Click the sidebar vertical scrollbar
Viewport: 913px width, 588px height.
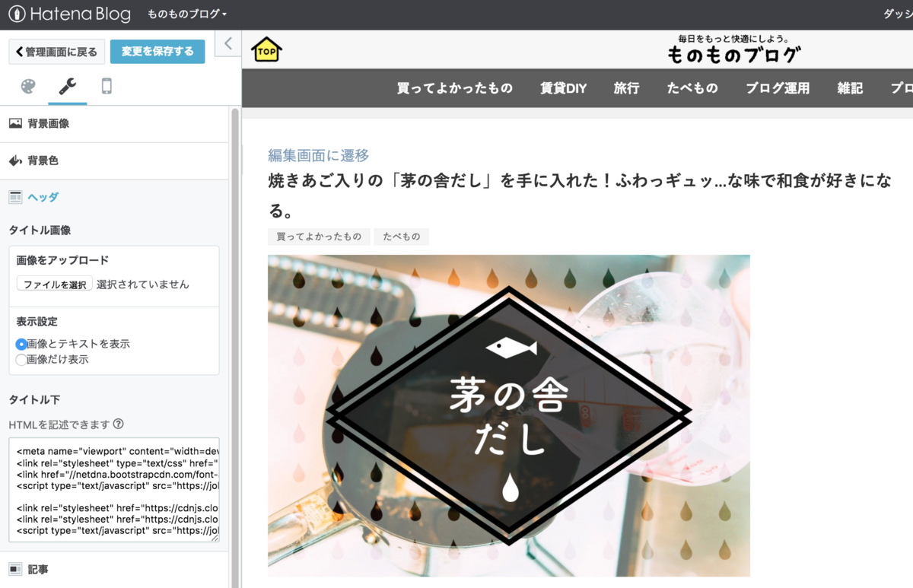[x=235, y=346]
